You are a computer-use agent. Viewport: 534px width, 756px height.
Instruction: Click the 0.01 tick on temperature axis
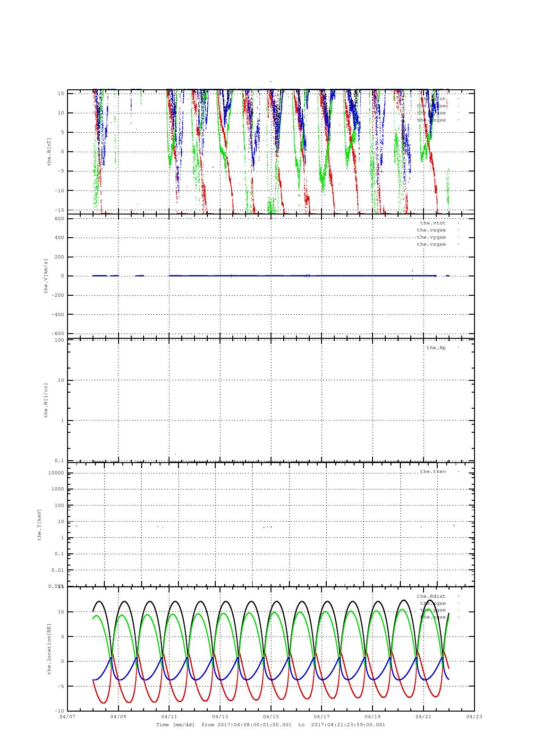pos(58,570)
